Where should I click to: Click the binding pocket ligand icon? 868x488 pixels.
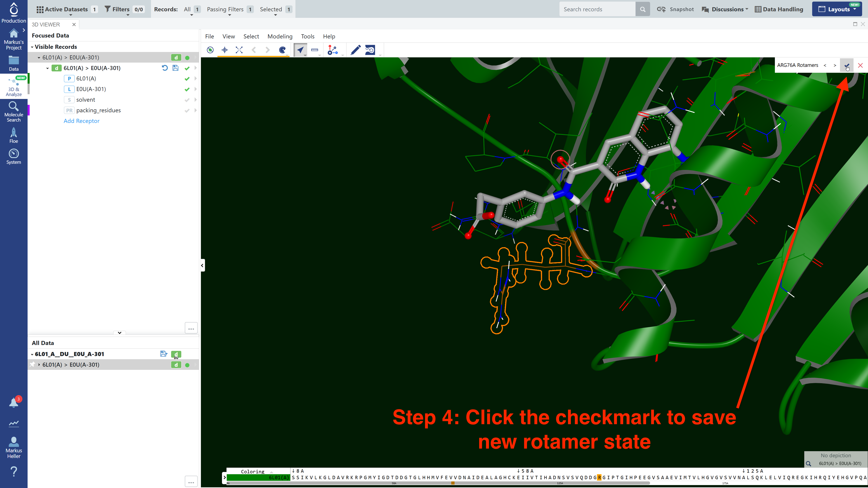coord(370,50)
